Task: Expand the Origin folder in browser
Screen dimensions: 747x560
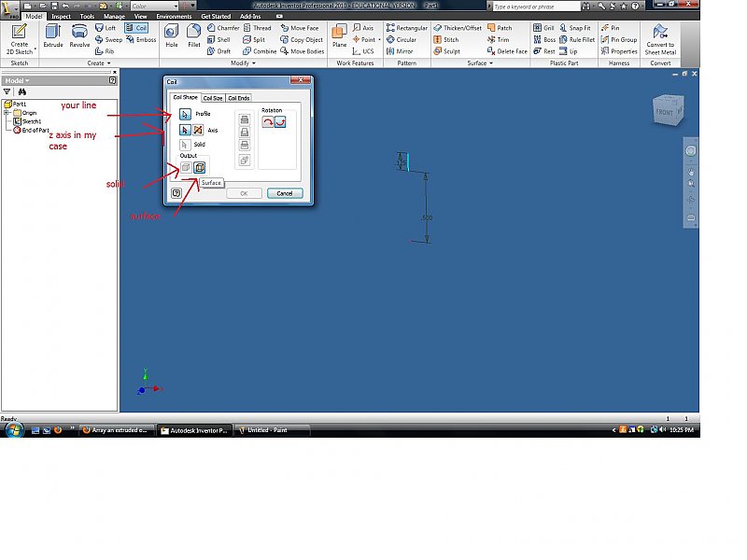Action: [x=7, y=113]
